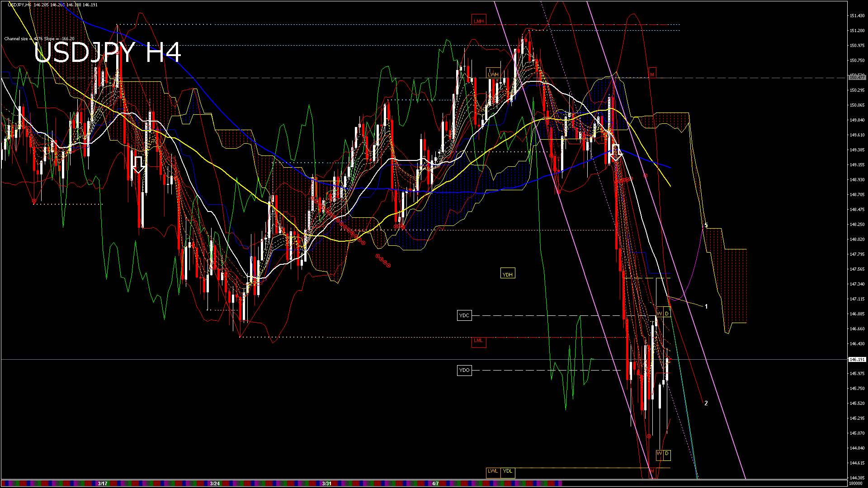This screenshot has height=488, width=868.
Task: Select the red circle marker at the lowest candle wick
Action: [x=649, y=436]
